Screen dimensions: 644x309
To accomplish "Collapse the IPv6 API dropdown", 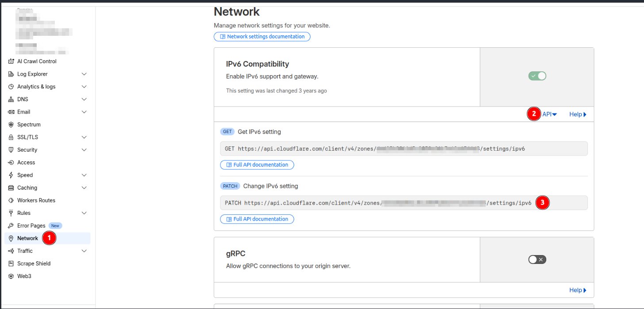I will pos(549,114).
